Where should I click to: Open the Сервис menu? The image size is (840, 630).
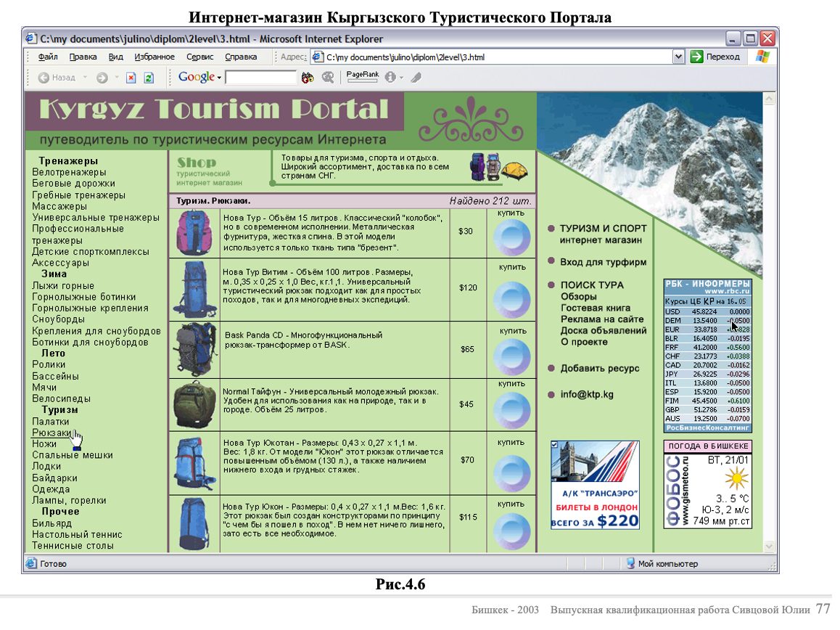(199, 57)
